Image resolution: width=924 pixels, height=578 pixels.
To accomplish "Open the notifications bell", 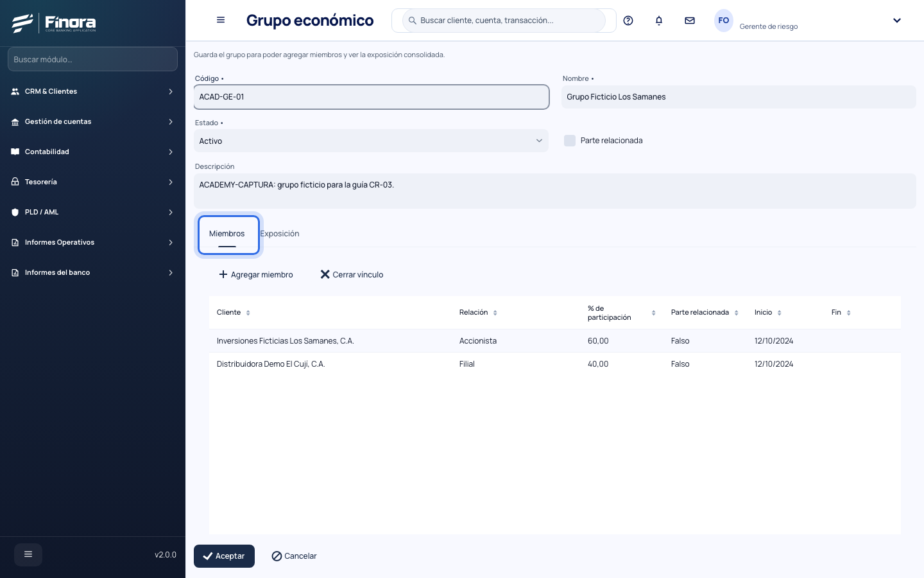I will [x=659, y=21].
